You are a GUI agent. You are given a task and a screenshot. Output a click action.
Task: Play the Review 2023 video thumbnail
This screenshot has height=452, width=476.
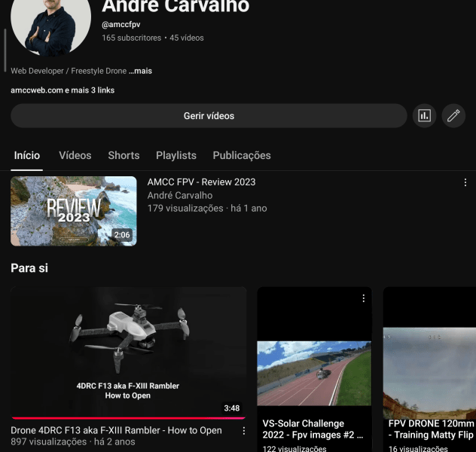coord(74,211)
